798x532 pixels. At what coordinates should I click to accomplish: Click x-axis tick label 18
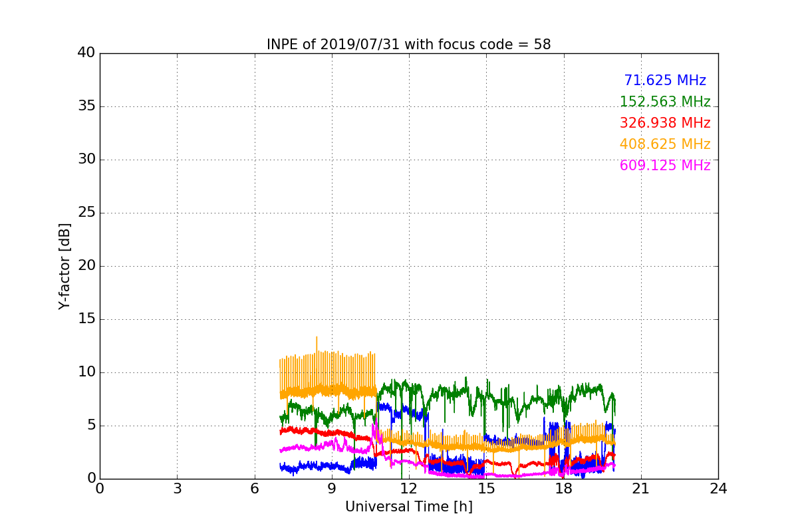(564, 489)
